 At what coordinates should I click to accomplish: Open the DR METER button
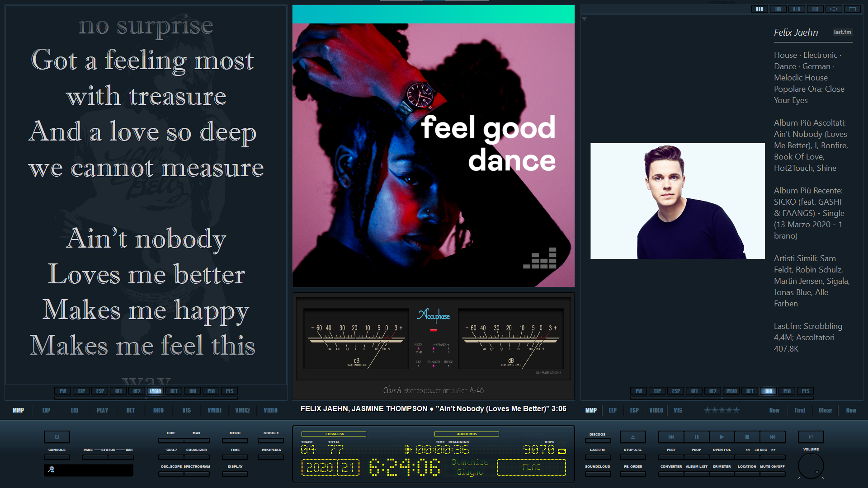tap(722, 474)
